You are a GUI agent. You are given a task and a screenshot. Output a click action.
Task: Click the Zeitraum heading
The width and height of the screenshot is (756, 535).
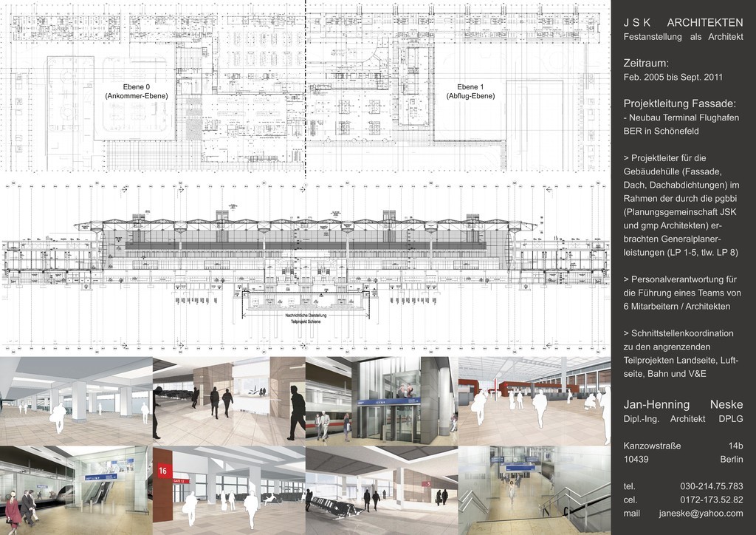647,64
